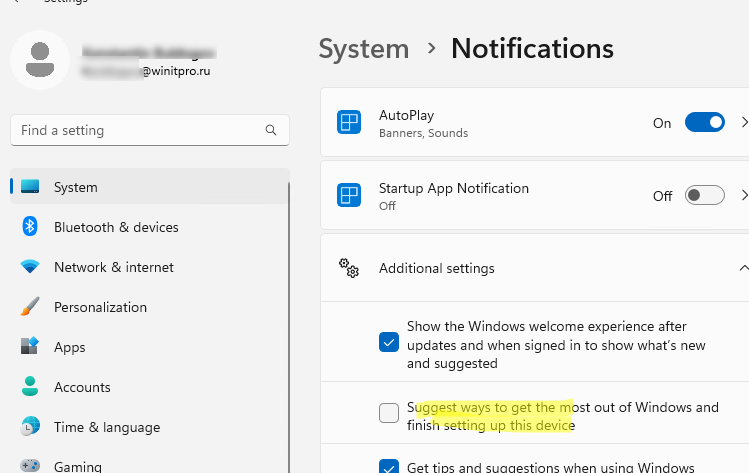Click the search magnifier icon
Image resolution: width=749 pixels, height=473 pixels.
tap(271, 130)
